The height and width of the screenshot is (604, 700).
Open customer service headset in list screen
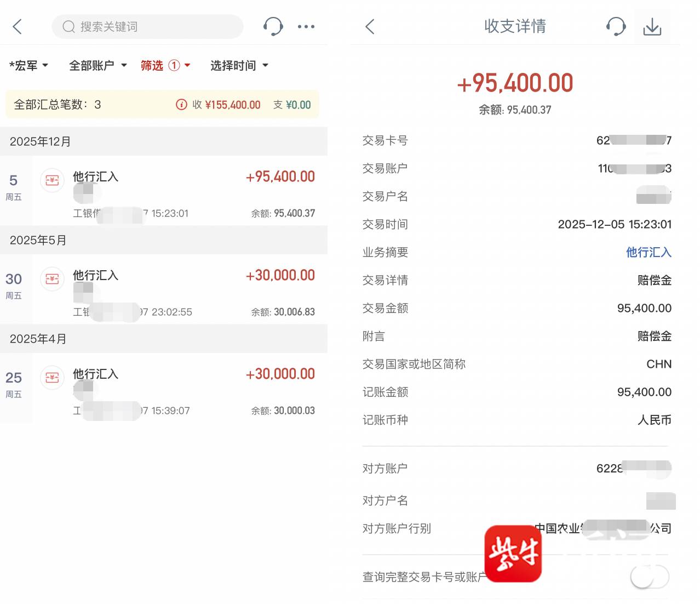pyautogui.click(x=273, y=26)
